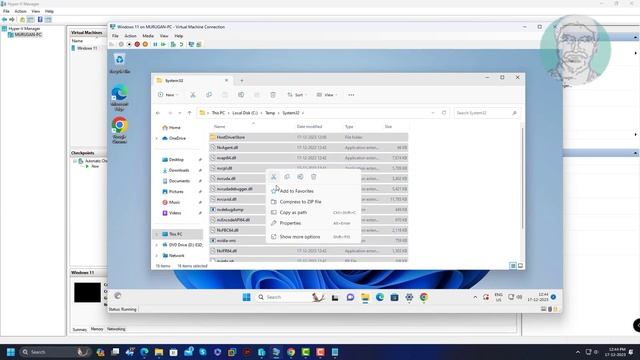
Task: Switch to Networking tab in Hyper-V Manager
Action: [116, 329]
